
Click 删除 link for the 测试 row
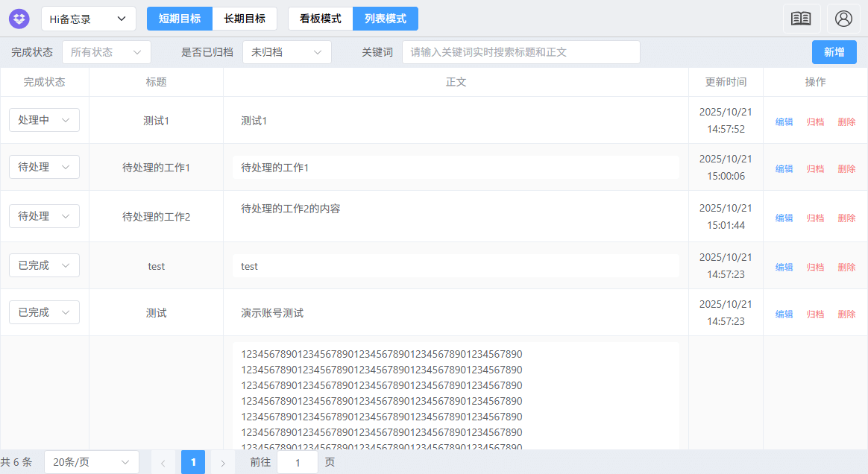pos(846,315)
